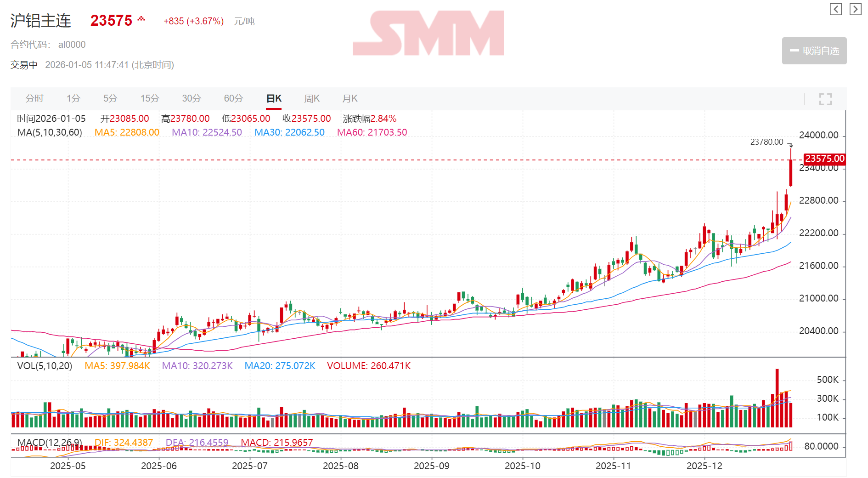
Task: Choose the 60分 interval tab
Action: click(x=233, y=98)
